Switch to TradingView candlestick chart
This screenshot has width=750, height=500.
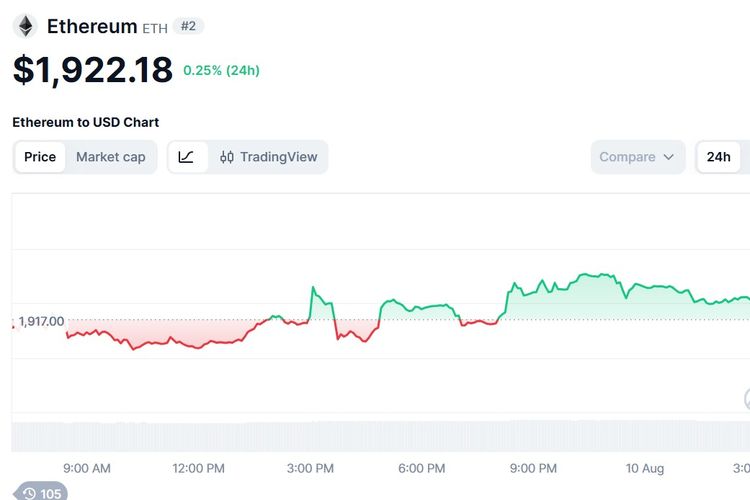click(268, 157)
